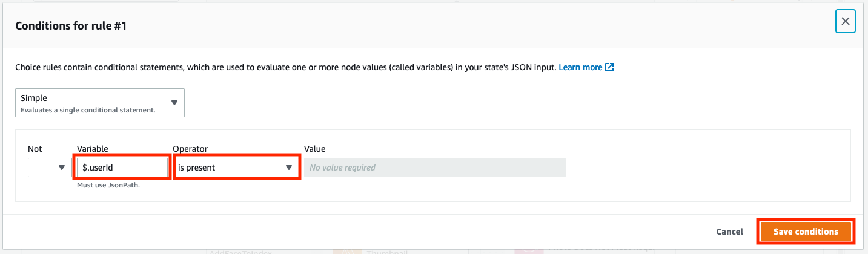The width and height of the screenshot is (868, 254).
Task: Close the Conditions for rule #1 dialog
Action: [845, 22]
